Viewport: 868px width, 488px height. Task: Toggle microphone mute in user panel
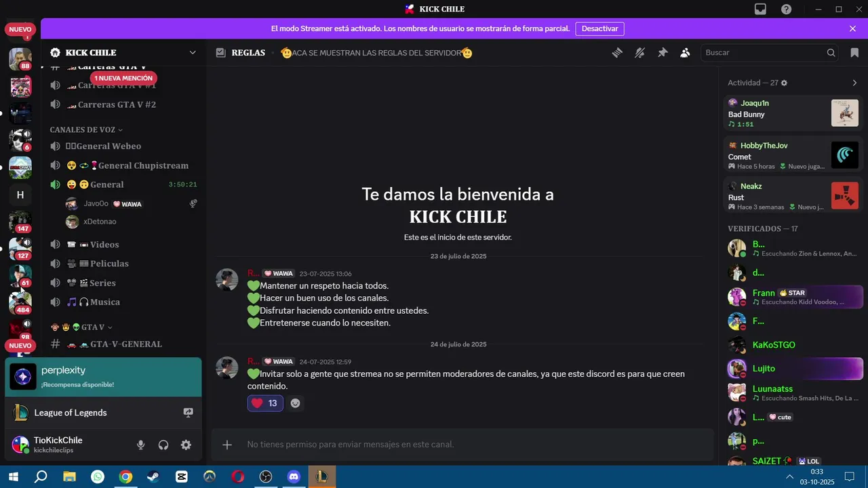140,445
